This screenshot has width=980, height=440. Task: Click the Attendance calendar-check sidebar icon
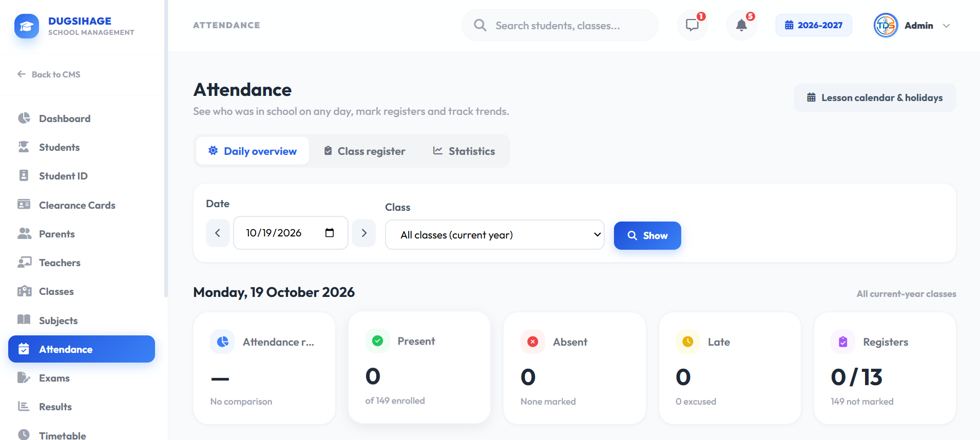(24, 349)
